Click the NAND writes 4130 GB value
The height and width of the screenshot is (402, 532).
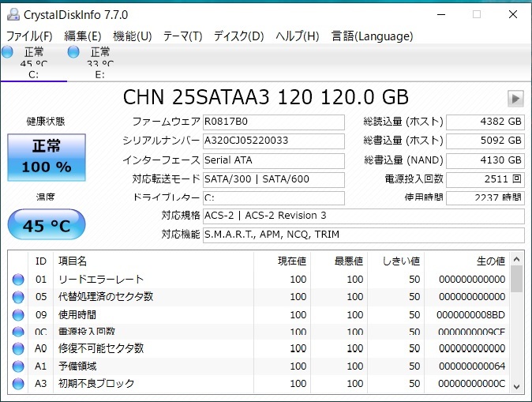click(485, 160)
